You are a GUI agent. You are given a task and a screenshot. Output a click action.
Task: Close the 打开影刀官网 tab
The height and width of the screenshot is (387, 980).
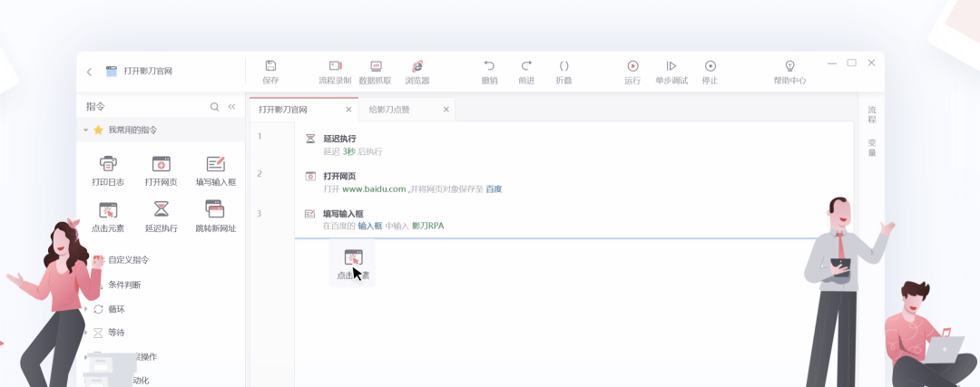[x=348, y=110]
